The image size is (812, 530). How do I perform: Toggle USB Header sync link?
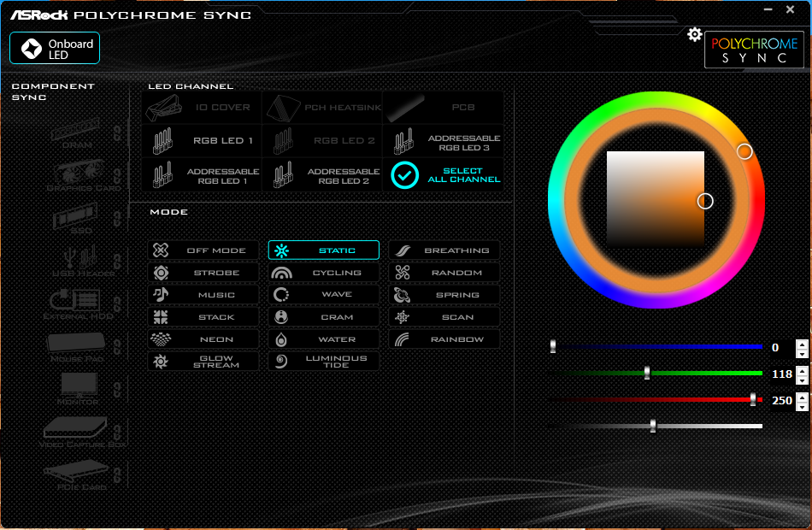118,261
